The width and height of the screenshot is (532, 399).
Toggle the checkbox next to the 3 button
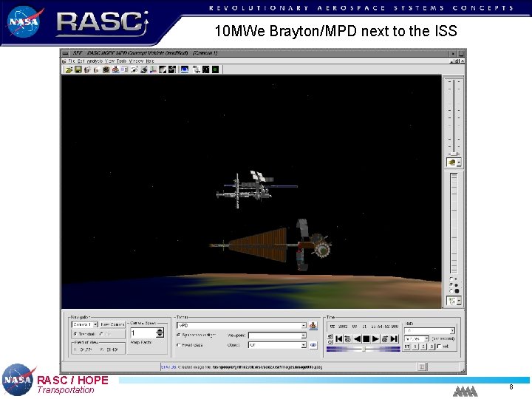(439, 347)
